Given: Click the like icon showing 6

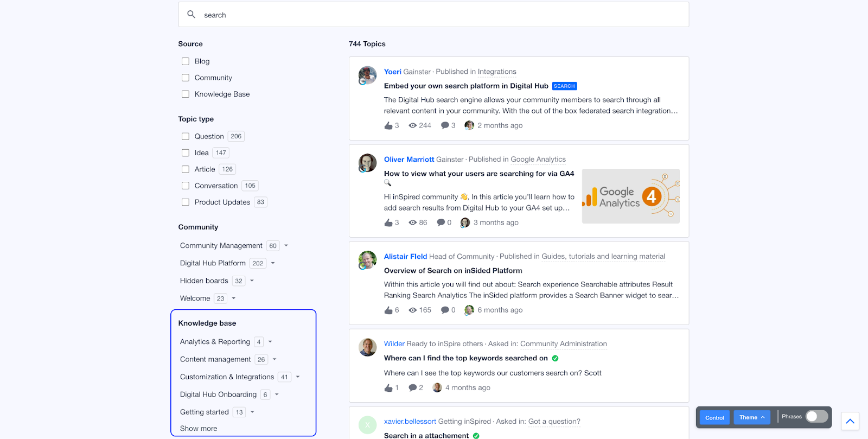Looking at the screenshot, I should [388, 310].
